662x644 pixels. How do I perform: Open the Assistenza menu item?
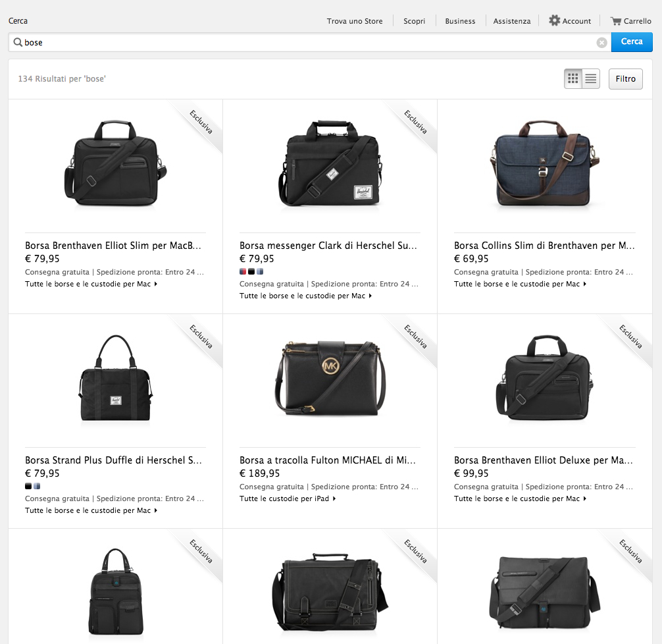click(512, 21)
